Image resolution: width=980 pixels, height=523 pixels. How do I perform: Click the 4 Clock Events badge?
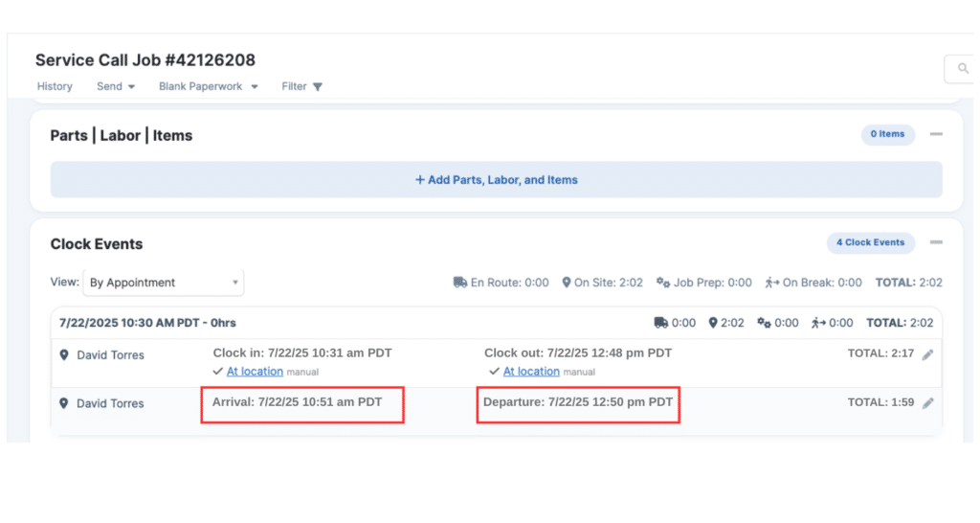click(x=870, y=242)
